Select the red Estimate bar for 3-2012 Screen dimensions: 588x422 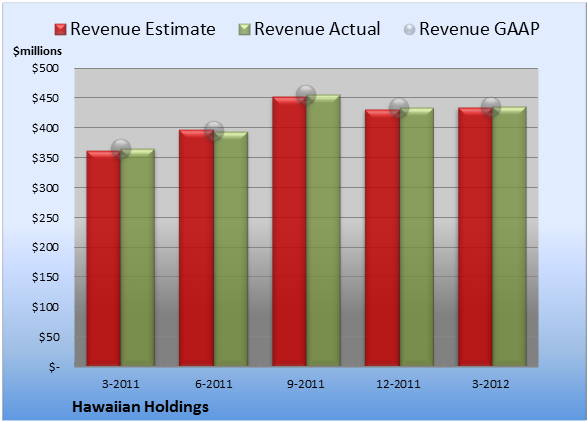tap(475, 237)
